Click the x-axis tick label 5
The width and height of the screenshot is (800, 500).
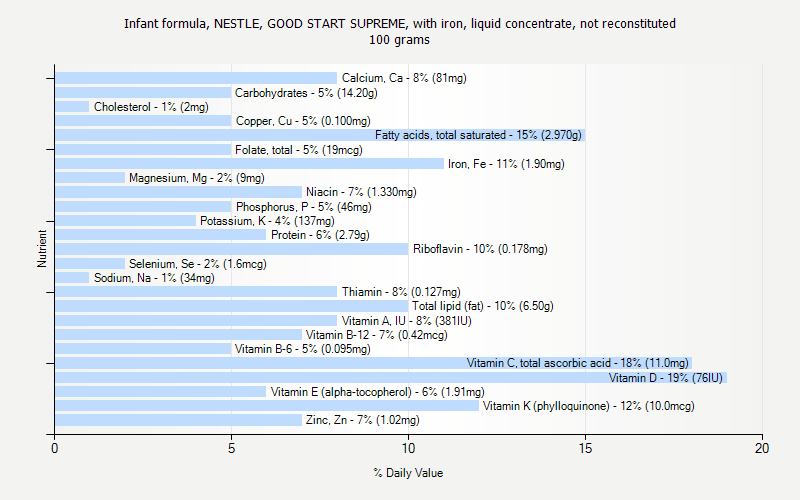coord(231,448)
